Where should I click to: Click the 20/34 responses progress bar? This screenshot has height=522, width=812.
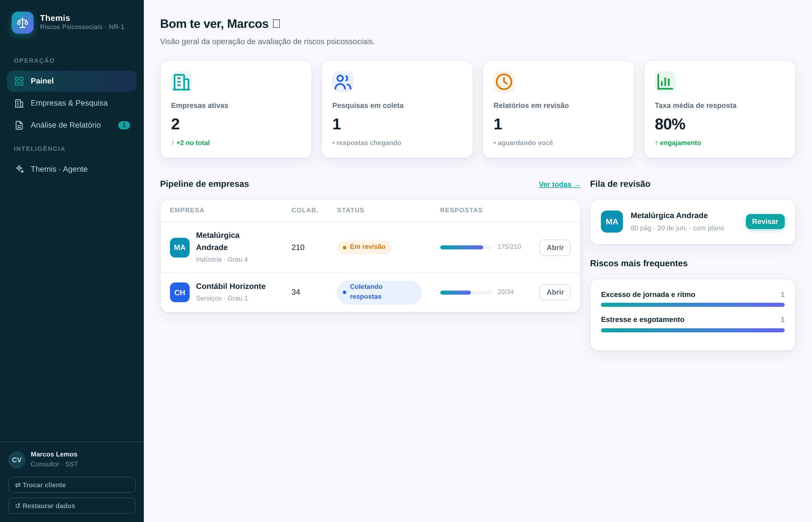click(x=466, y=292)
